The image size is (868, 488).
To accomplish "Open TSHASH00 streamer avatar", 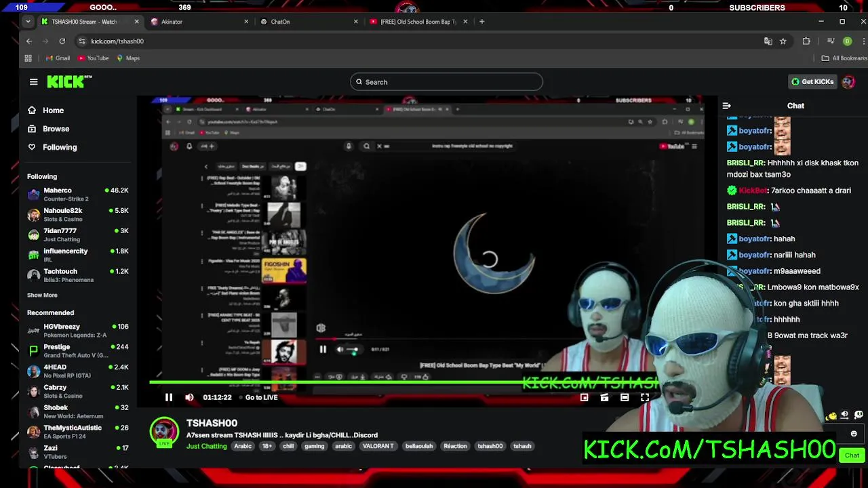I will click(x=164, y=432).
